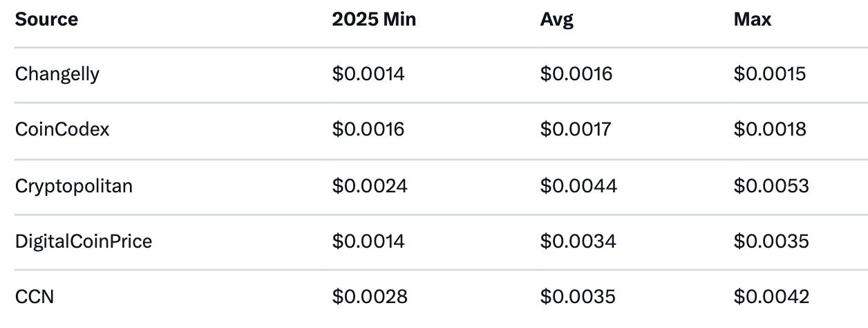
Task: Click the Changelly source name
Action: 57,74
